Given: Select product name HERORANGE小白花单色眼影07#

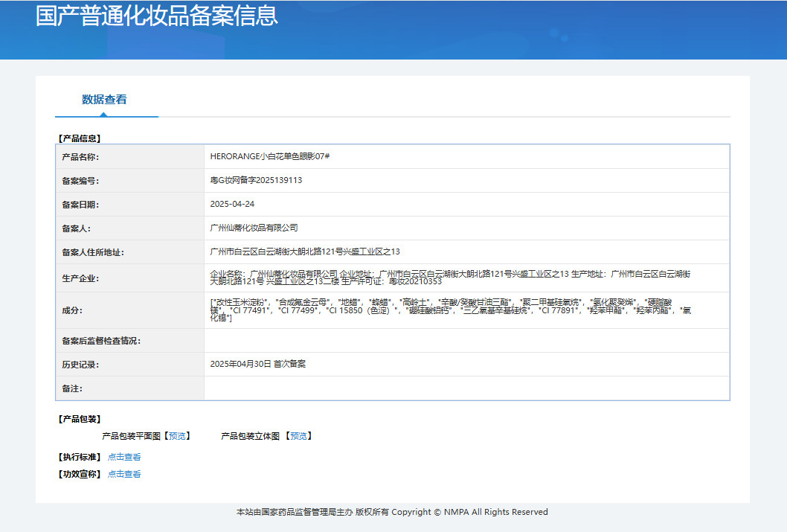Looking at the screenshot, I should (x=270, y=156).
